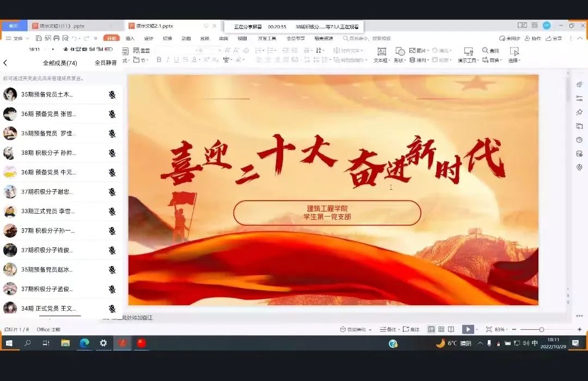Image resolution: width=588 pixels, height=381 pixels.
Task: Toggle microphone for 37期积极分子谢忠 member
Action: pyautogui.click(x=112, y=192)
